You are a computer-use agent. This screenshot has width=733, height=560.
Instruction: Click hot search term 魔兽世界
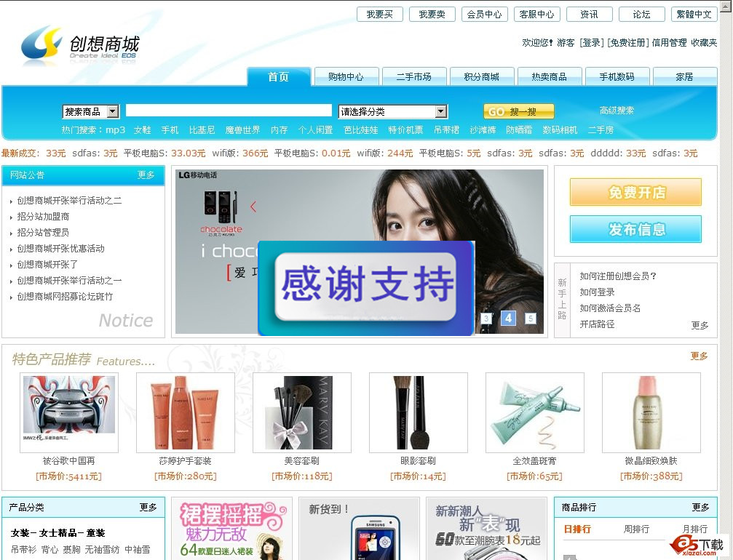[242, 130]
